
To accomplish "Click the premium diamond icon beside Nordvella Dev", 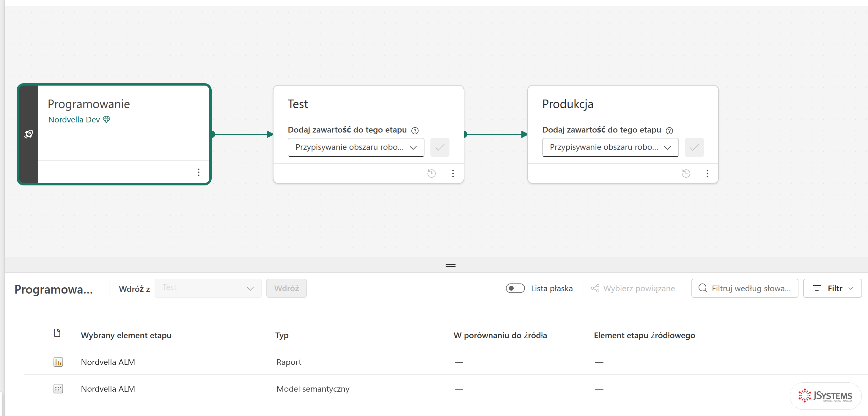I will (106, 119).
